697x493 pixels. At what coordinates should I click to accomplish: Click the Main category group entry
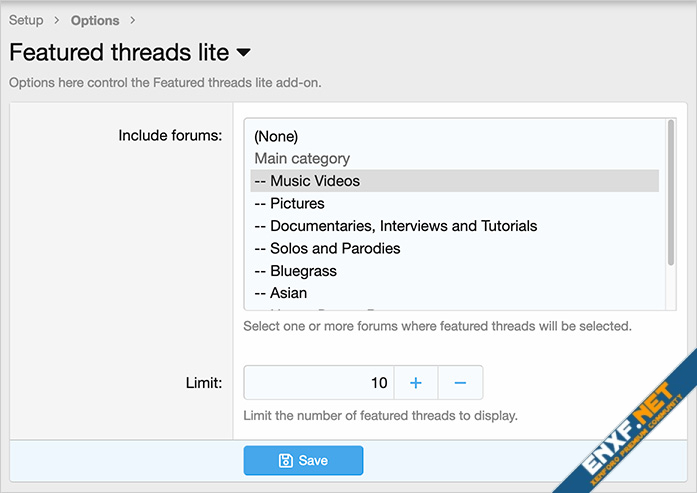pyautogui.click(x=302, y=158)
